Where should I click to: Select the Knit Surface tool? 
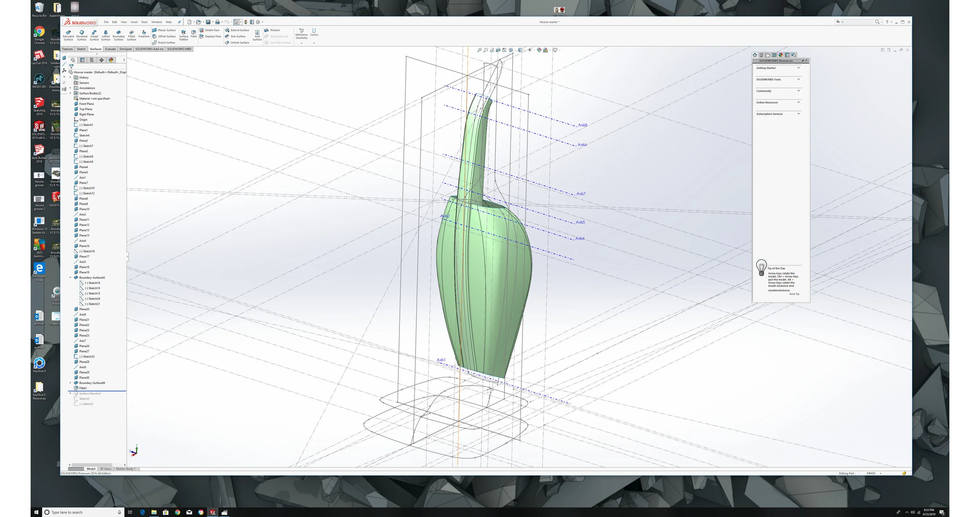pos(257,35)
